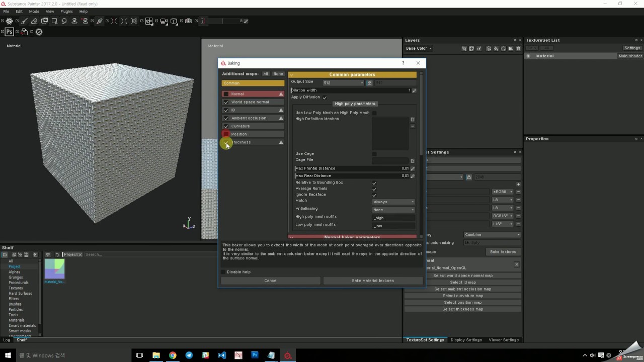Viewport: 644px width, 362px height.
Task: Select the Material picker eyedropper tool
Action: [x=100, y=21]
